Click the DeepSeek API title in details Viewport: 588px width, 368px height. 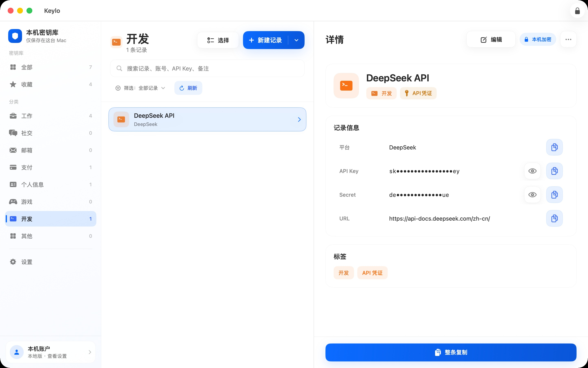click(398, 78)
